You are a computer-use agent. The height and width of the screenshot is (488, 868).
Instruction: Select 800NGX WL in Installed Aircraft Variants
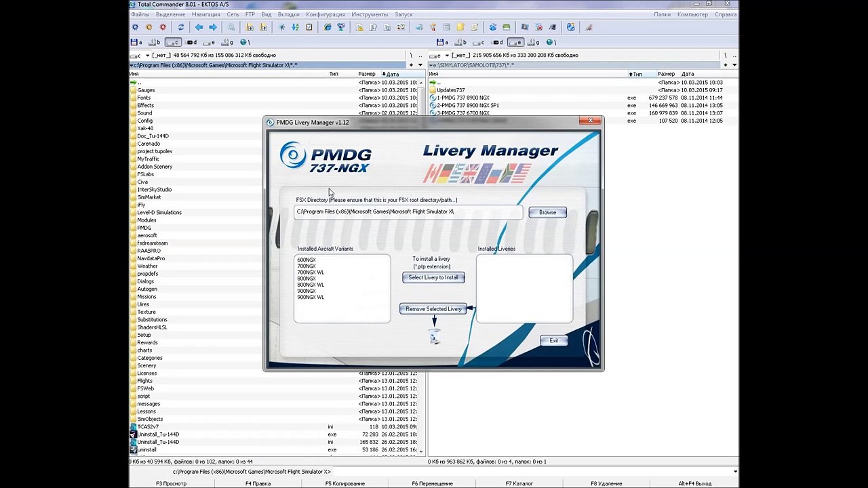click(311, 285)
